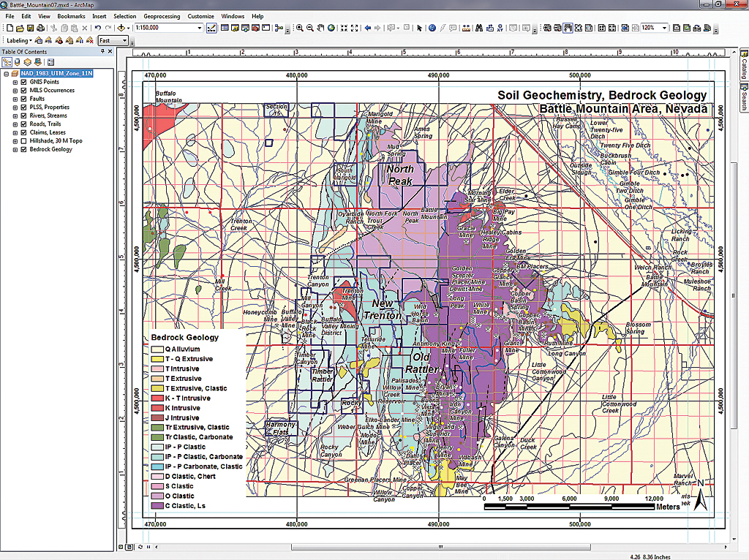Open the Catalog side tab
Image resolution: width=749 pixels, height=560 pixels.
(x=744, y=65)
